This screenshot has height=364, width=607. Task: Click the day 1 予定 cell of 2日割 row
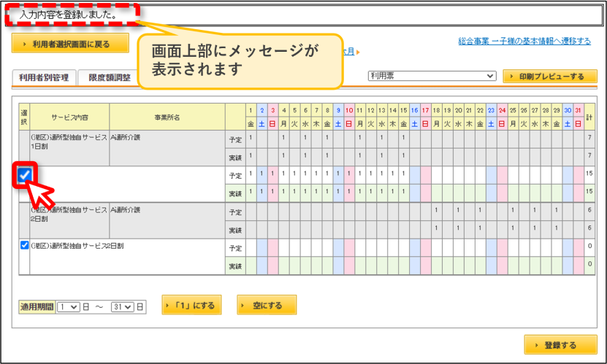251,248
